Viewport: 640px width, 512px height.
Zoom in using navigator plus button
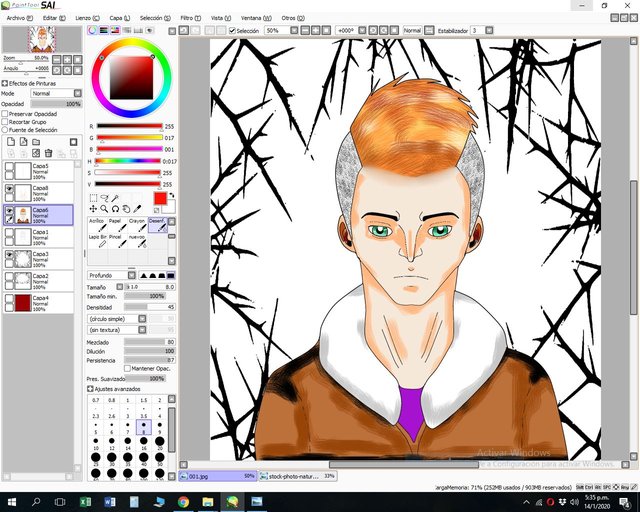(67, 60)
